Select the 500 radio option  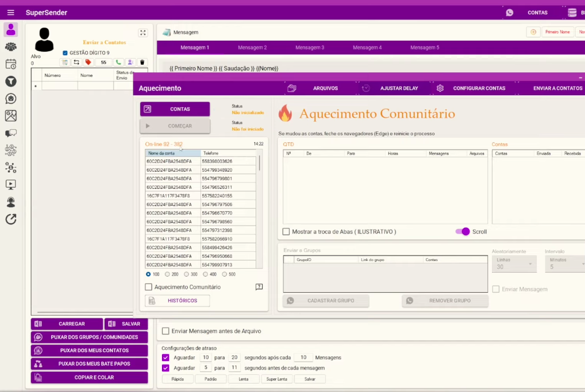224,274
